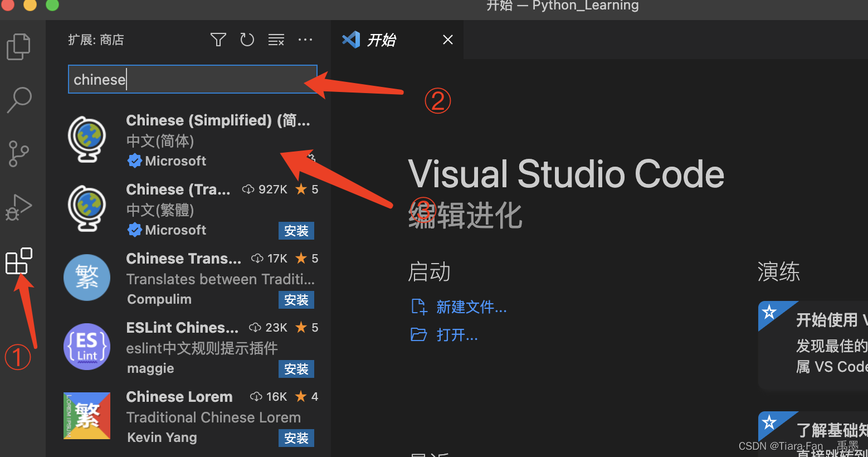Open Source Control view
The width and height of the screenshot is (868, 457).
pos(18,154)
